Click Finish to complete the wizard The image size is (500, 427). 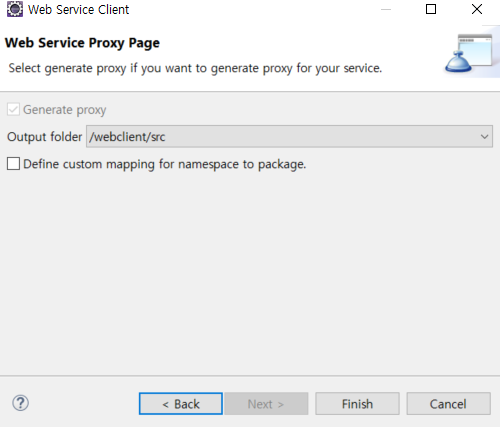pyautogui.click(x=357, y=404)
